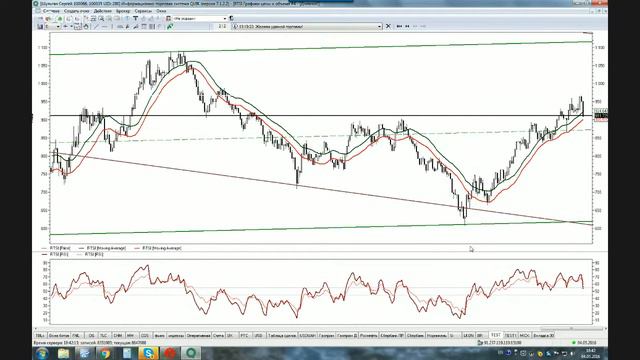Open the Система menu
The image size is (640, 360).
point(51,11)
